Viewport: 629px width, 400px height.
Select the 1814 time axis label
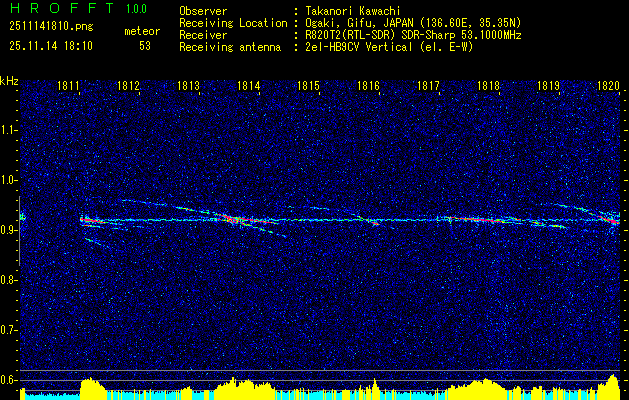point(249,86)
